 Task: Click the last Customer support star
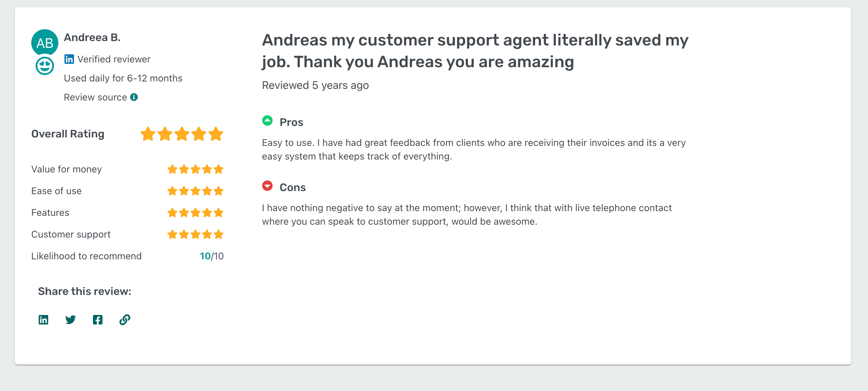coord(219,234)
